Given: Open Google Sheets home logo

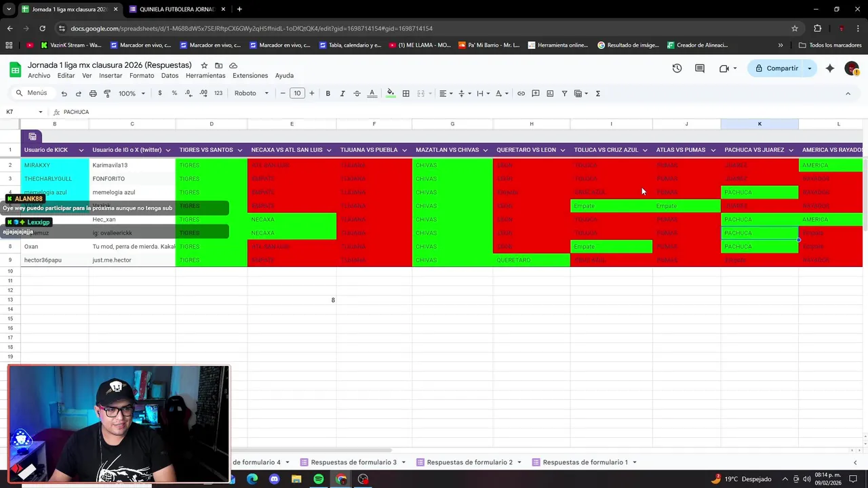Looking at the screenshot, I should click(15, 69).
